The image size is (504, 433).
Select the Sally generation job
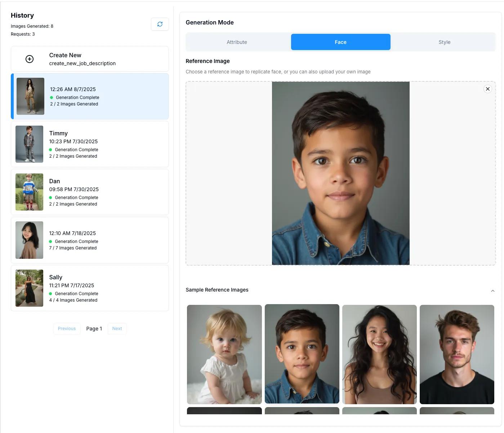tap(90, 288)
